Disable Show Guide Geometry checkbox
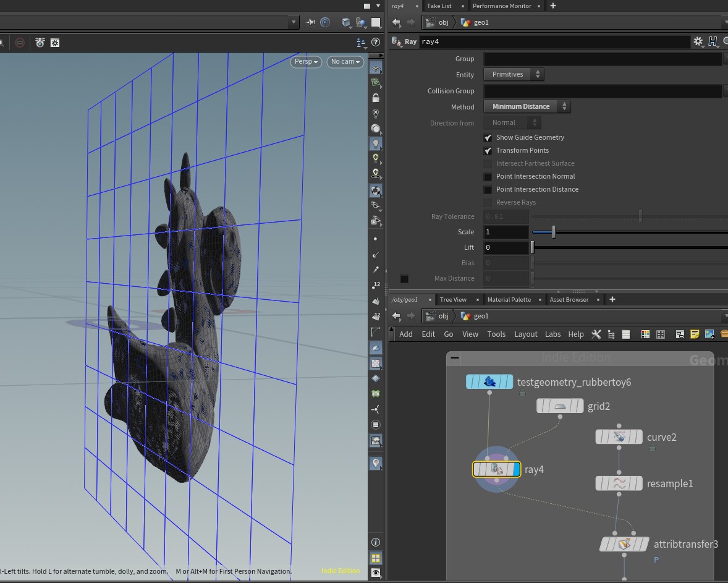Image resolution: width=728 pixels, height=583 pixels. (488, 137)
